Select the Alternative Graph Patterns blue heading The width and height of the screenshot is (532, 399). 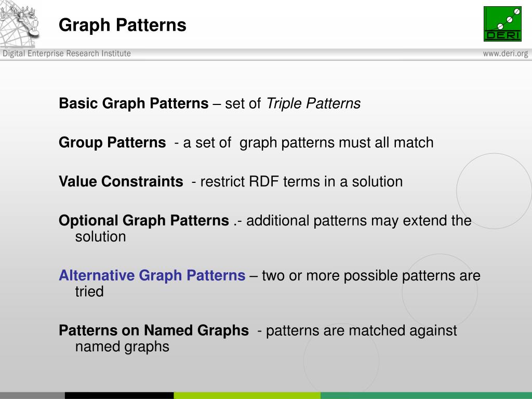tap(152, 275)
